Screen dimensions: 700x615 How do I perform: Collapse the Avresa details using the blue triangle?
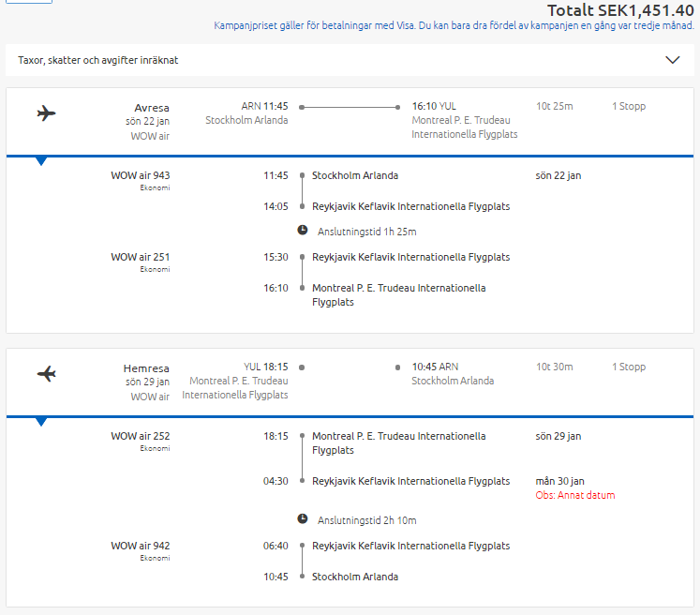coord(41,161)
